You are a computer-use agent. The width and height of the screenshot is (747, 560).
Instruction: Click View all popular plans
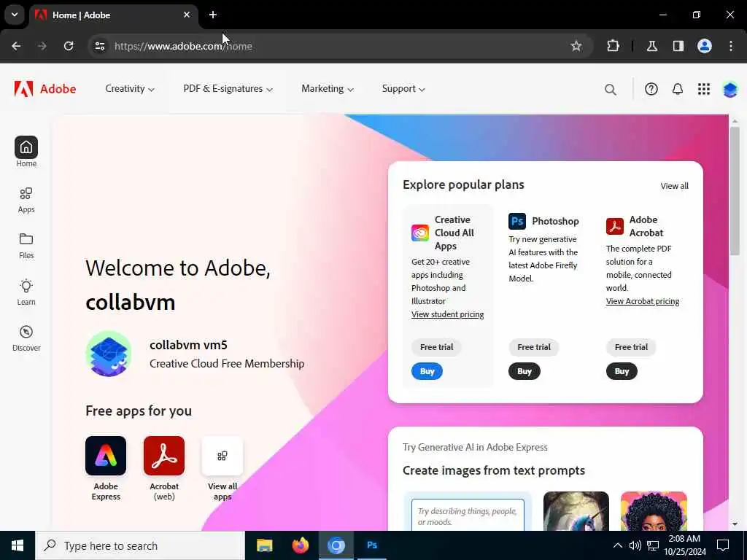(674, 186)
